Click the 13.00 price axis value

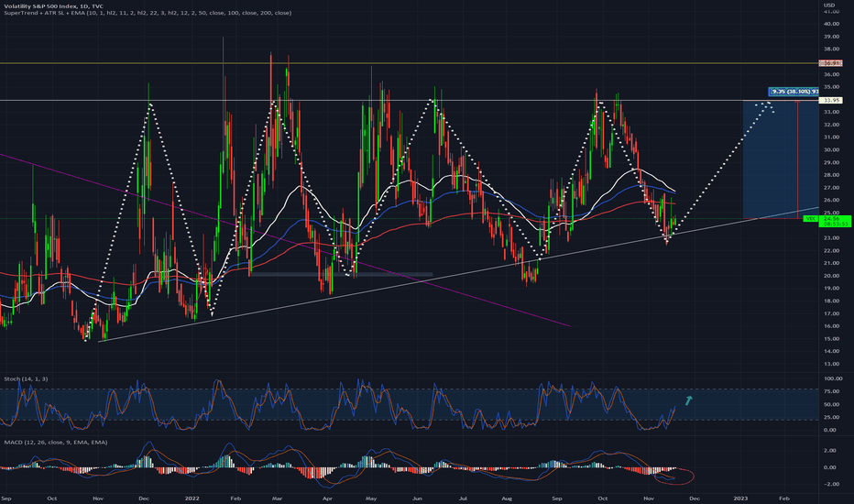point(831,364)
